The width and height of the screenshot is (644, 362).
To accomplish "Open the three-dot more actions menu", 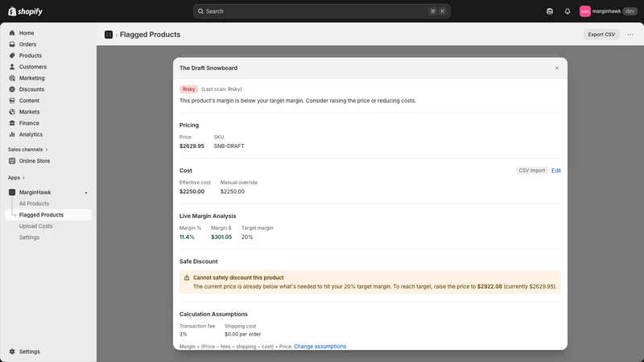I will coord(630,35).
